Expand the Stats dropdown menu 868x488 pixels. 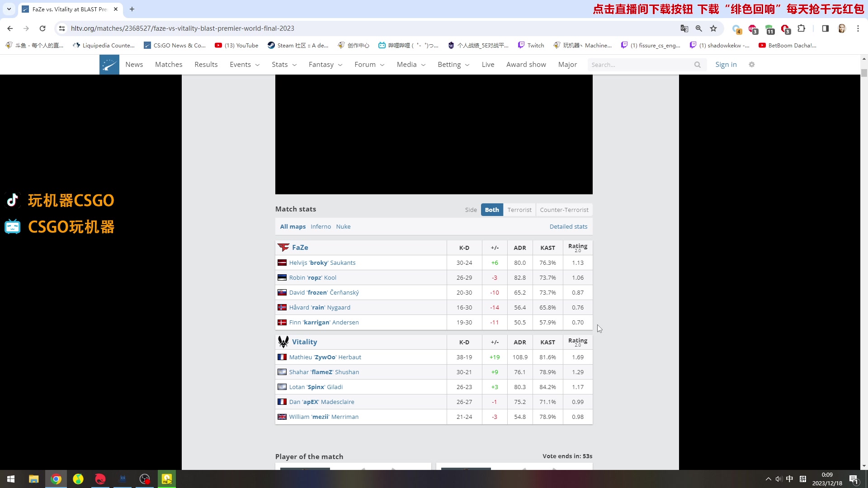(284, 65)
